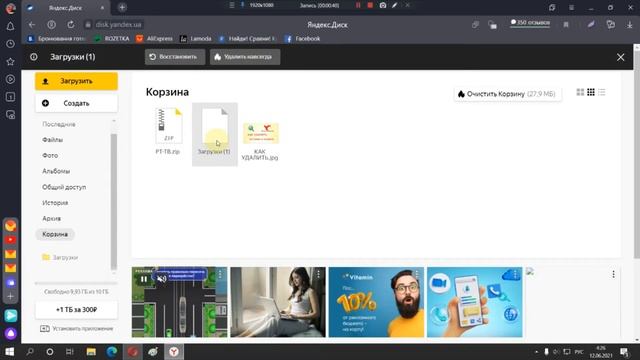Open Последние in sidebar
640x360 pixels.
pyautogui.click(x=59, y=124)
